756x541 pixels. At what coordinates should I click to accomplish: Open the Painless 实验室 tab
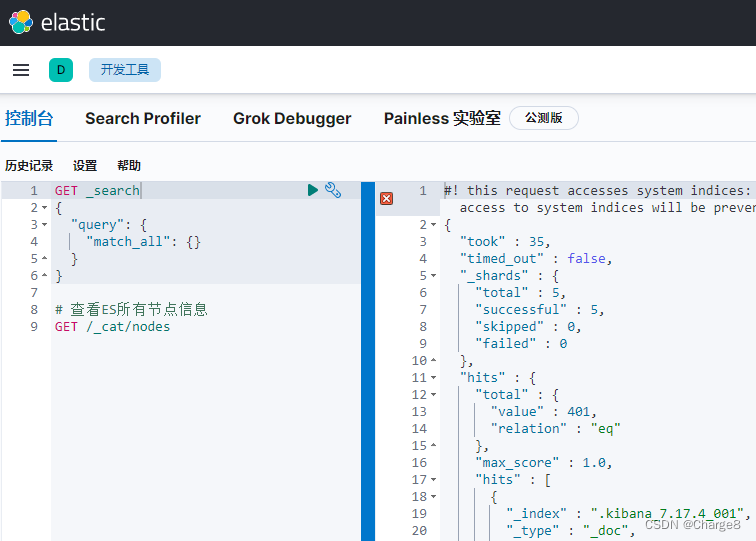(x=442, y=119)
